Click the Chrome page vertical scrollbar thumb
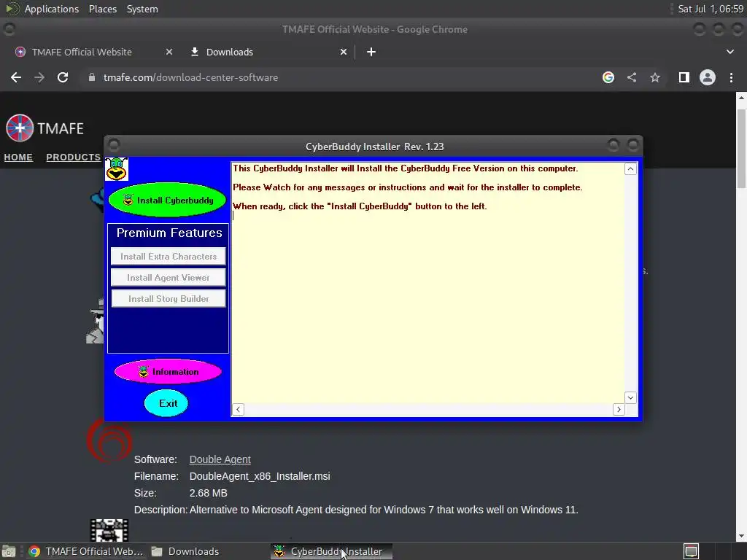 tap(741, 149)
